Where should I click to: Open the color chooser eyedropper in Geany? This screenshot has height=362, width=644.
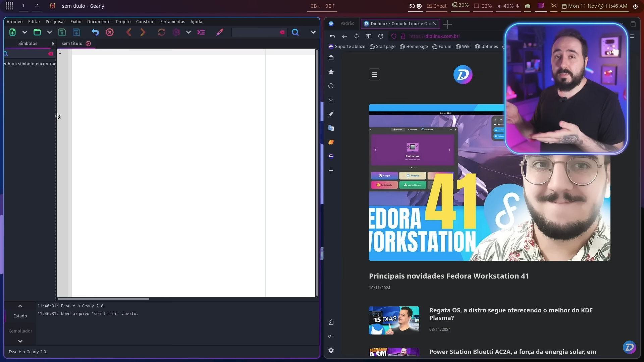220,32
